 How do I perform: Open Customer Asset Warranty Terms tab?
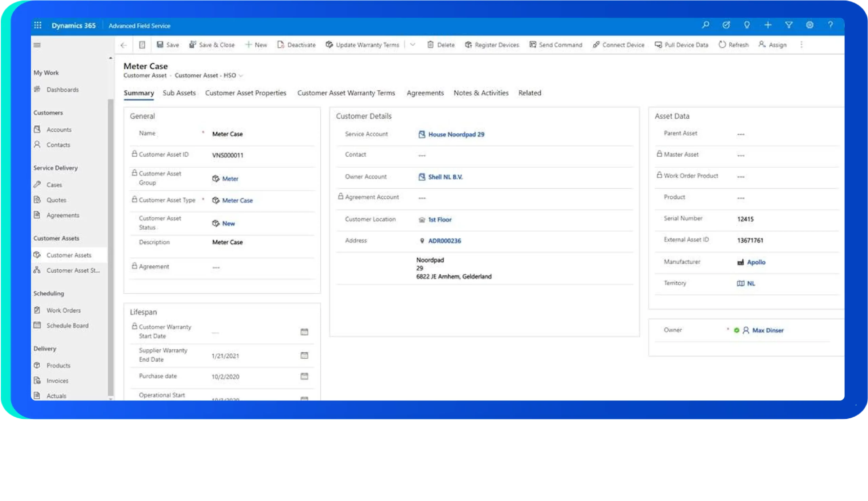pos(346,93)
